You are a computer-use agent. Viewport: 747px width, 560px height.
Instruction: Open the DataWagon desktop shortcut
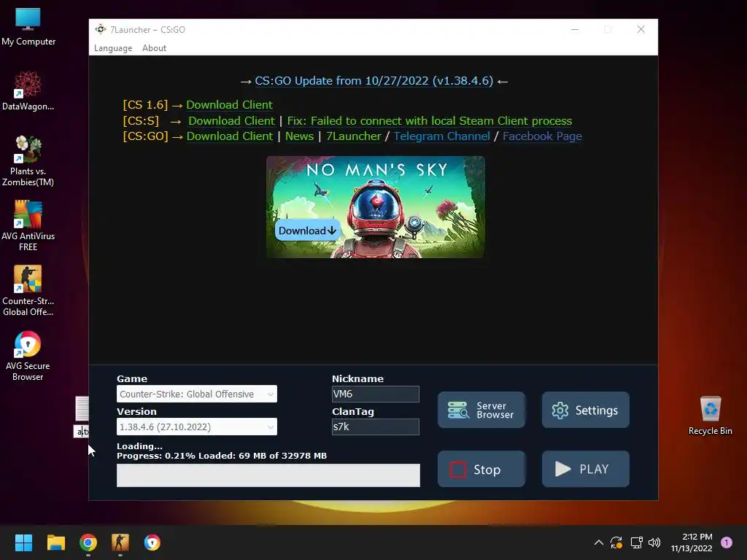pos(28,91)
